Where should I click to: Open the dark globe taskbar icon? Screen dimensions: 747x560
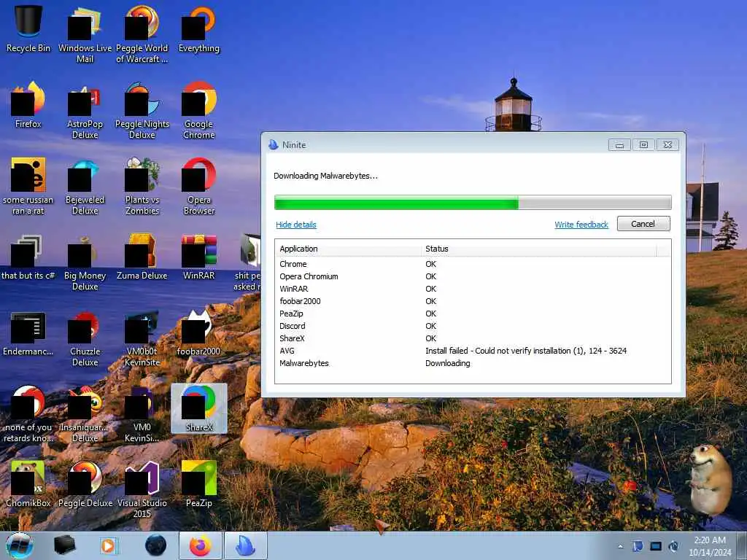pyautogui.click(x=156, y=545)
